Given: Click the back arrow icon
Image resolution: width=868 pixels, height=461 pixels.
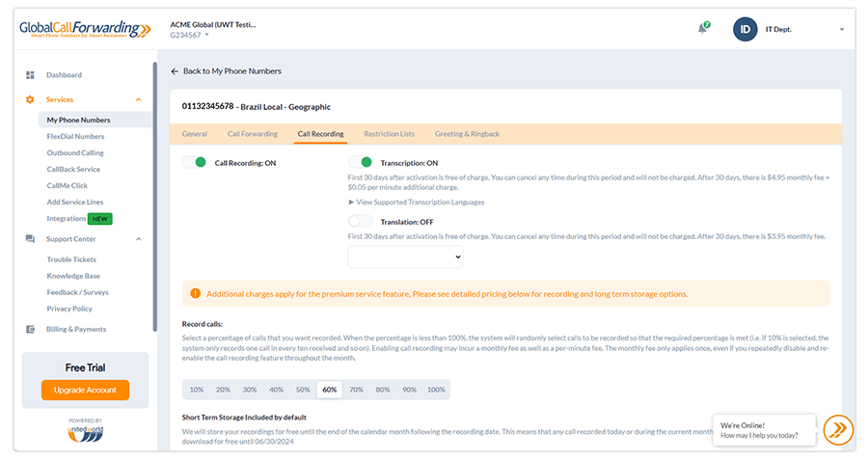Looking at the screenshot, I should [175, 71].
